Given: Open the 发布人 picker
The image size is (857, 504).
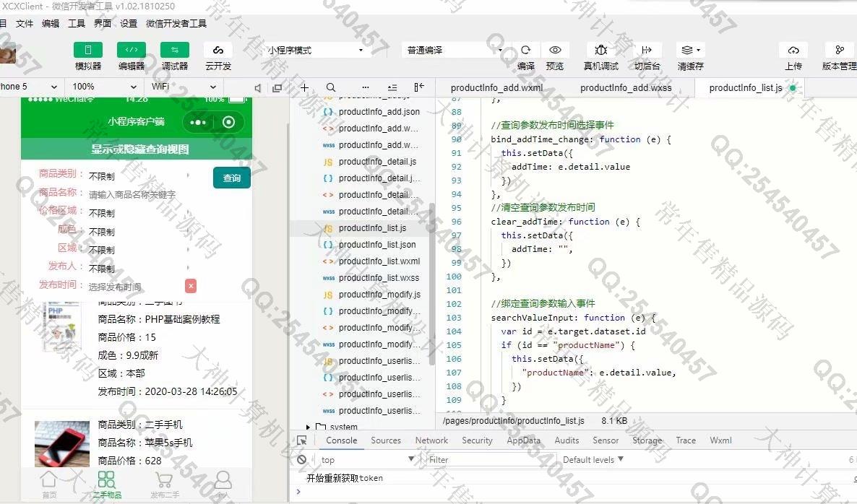Looking at the screenshot, I should click(139, 269).
